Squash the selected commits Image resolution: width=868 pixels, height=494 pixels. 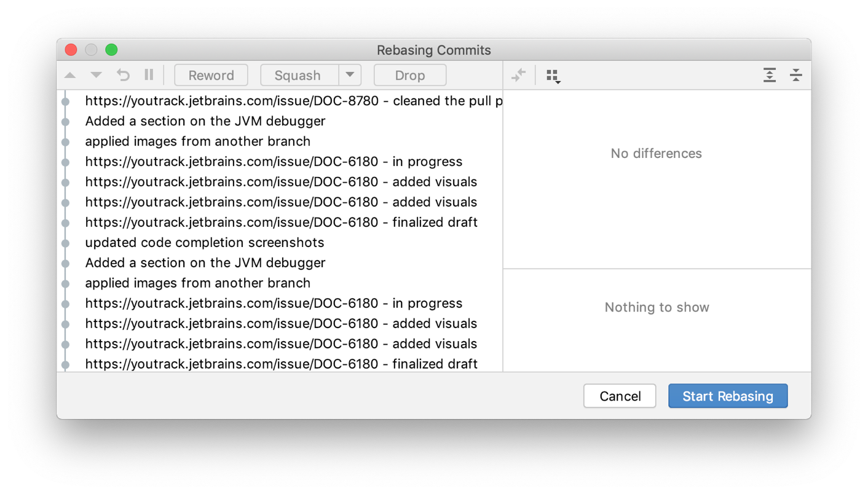pyautogui.click(x=299, y=75)
